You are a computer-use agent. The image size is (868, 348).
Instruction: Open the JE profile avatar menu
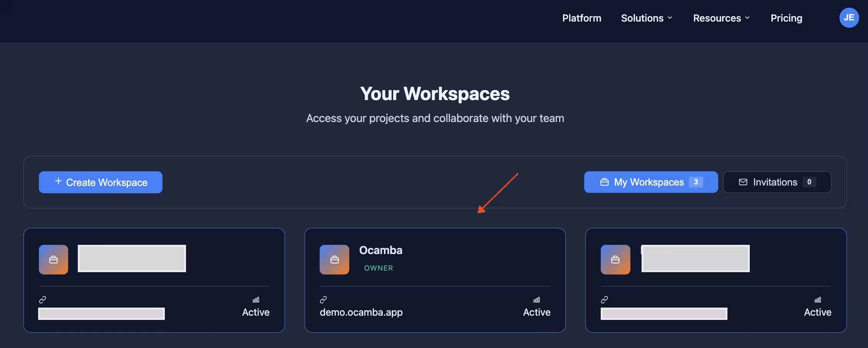[849, 17]
